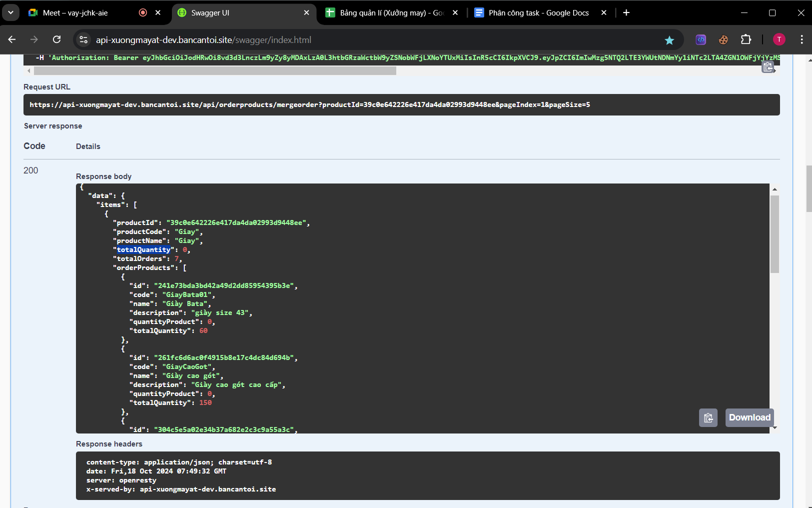
Task: Open the code extension icon in toolbar
Action: (x=701, y=39)
